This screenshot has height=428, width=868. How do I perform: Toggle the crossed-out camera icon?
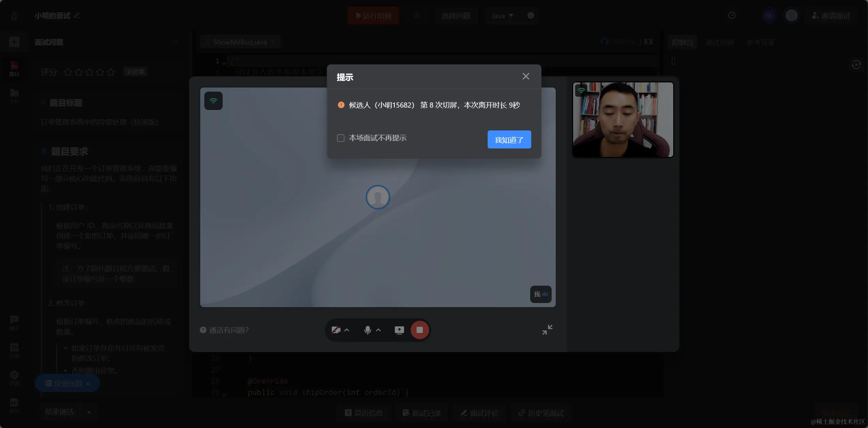336,330
